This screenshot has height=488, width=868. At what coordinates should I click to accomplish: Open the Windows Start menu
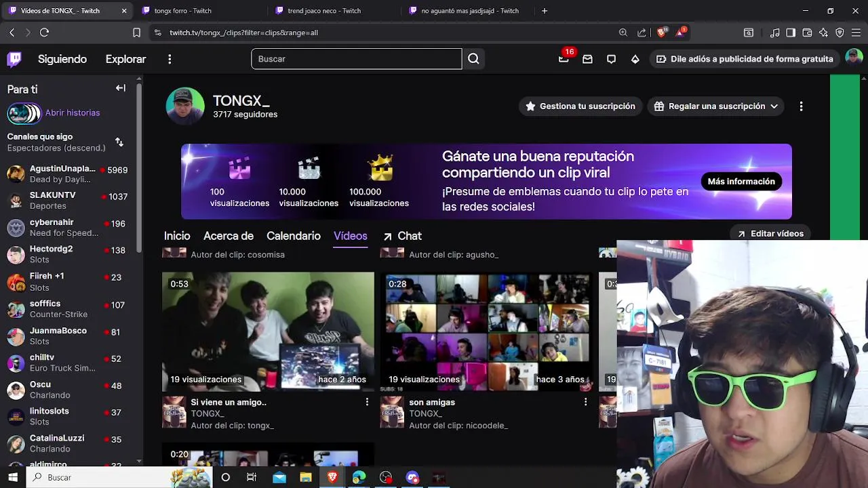(13, 477)
